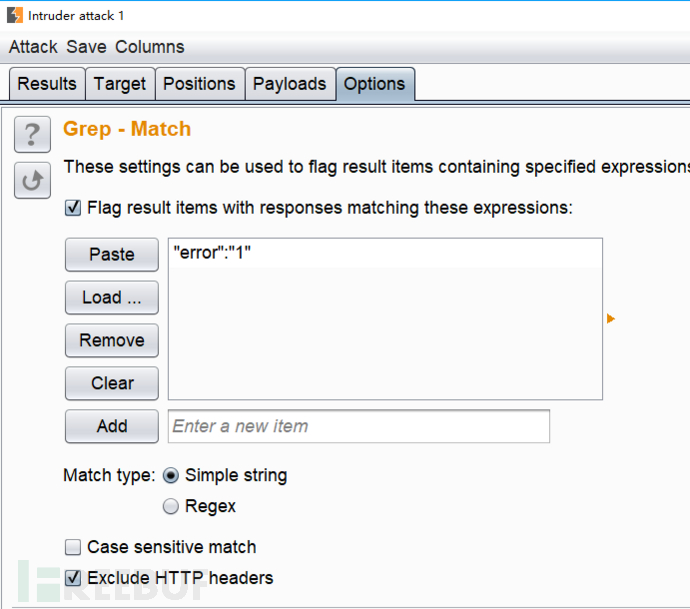The width and height of the screenshot is (690, 609).
Task: Select the "error":"1" list entry
Action: click(385, 253)
